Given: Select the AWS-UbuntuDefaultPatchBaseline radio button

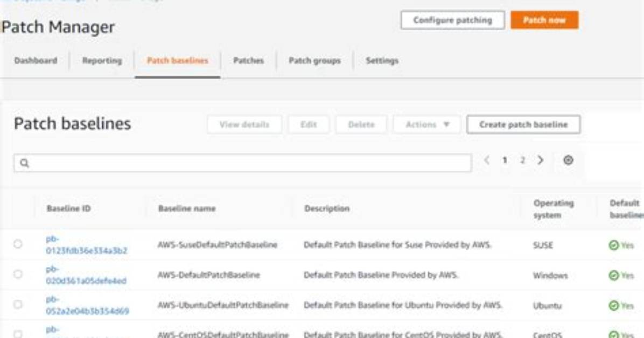Looking at the screenshot, I should 18,304.
